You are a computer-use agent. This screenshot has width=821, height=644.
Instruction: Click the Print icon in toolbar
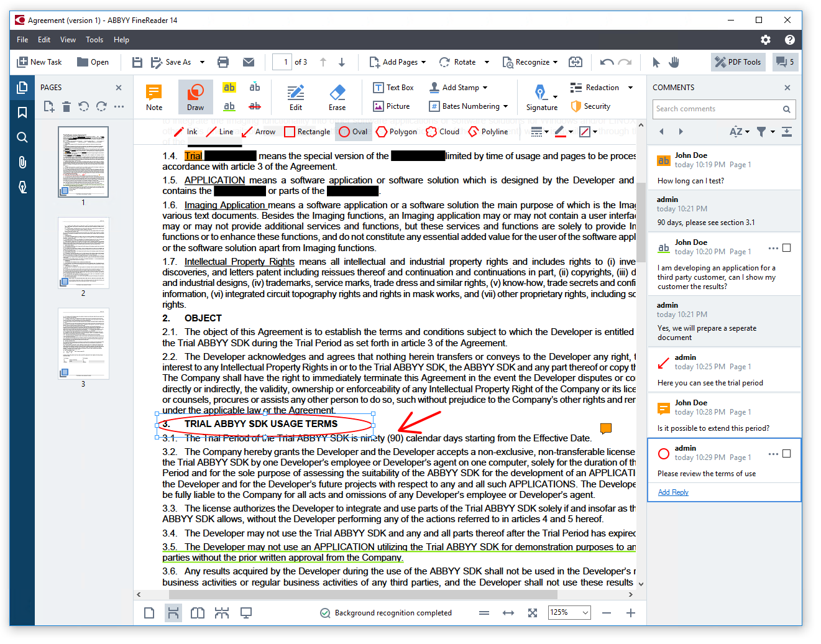223,62
